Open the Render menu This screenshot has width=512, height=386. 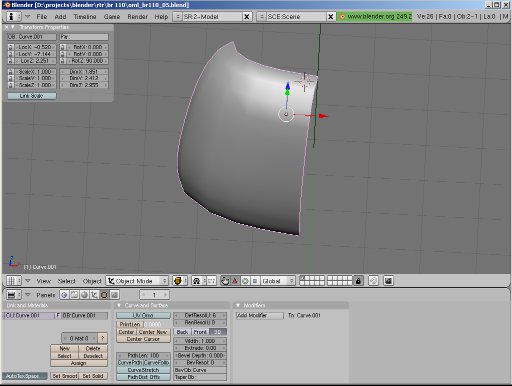point(137,17)
